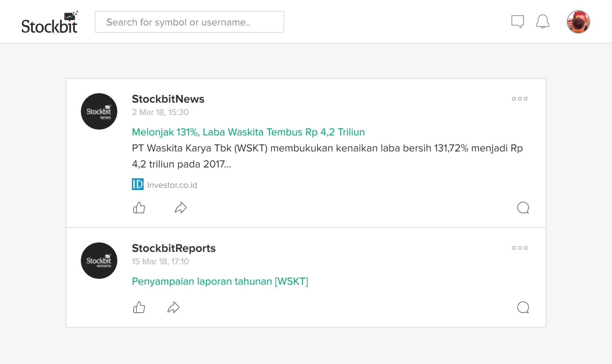Open the notifications bell icon

542,21
